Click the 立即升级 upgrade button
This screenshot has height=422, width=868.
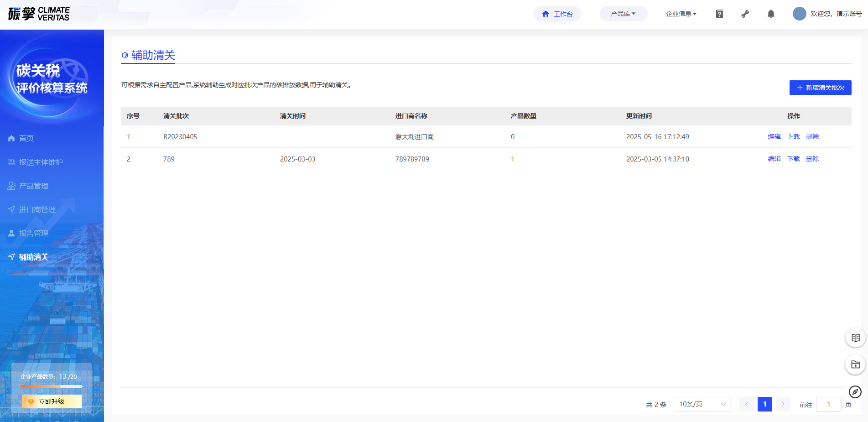[x=52, y=401]
